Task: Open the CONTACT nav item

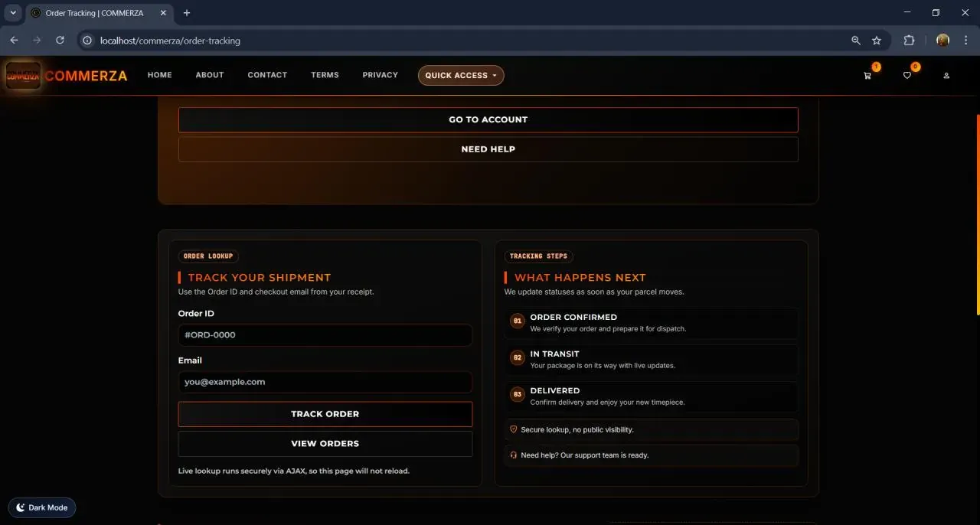Action: point(267,75)
